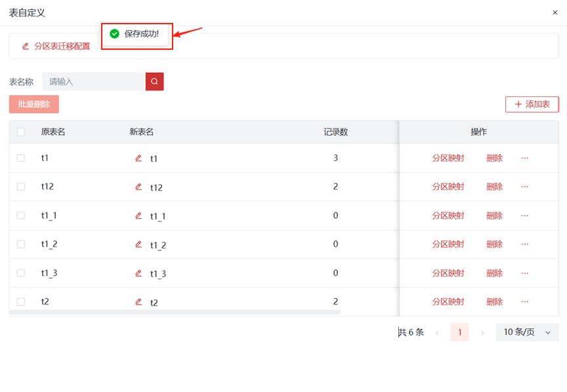This screenshot has height=392, width=567.
Task: Click the red search magnifier icon
Action: coord(154,81)
